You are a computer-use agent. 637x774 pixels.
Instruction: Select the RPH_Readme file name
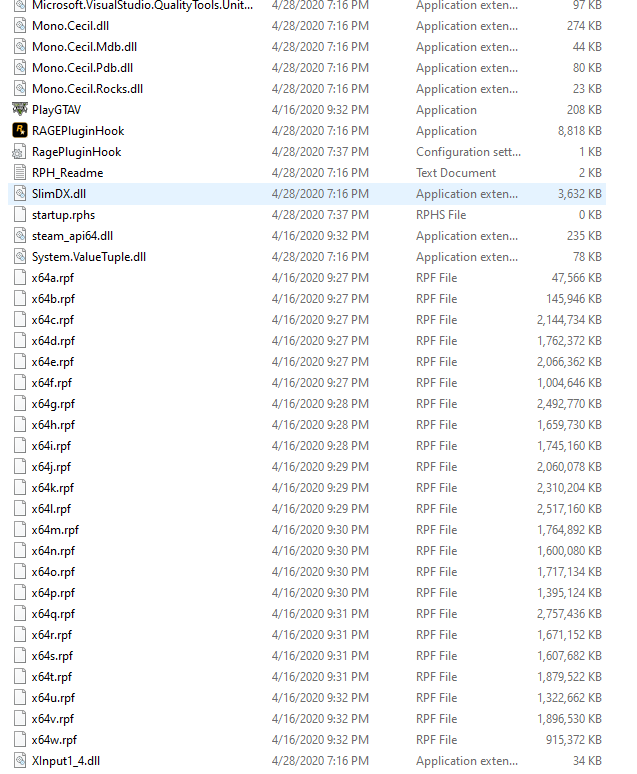tap(68, 173)
